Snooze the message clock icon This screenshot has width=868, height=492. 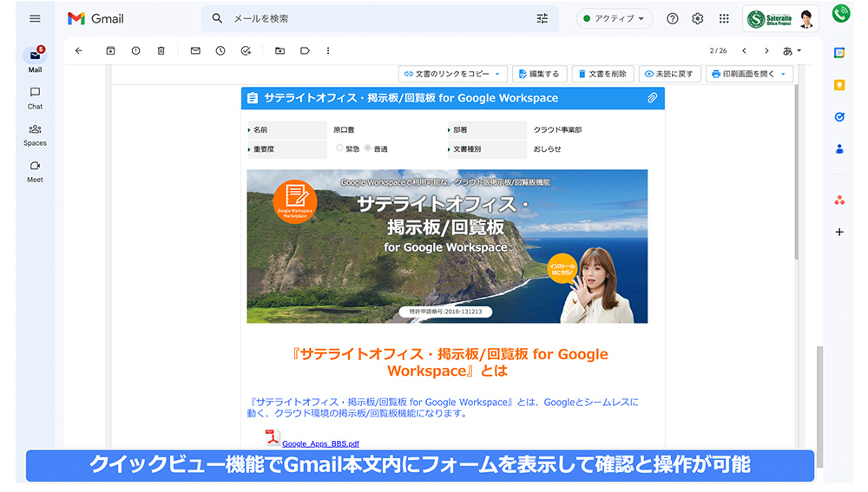(x=220, y=50)
